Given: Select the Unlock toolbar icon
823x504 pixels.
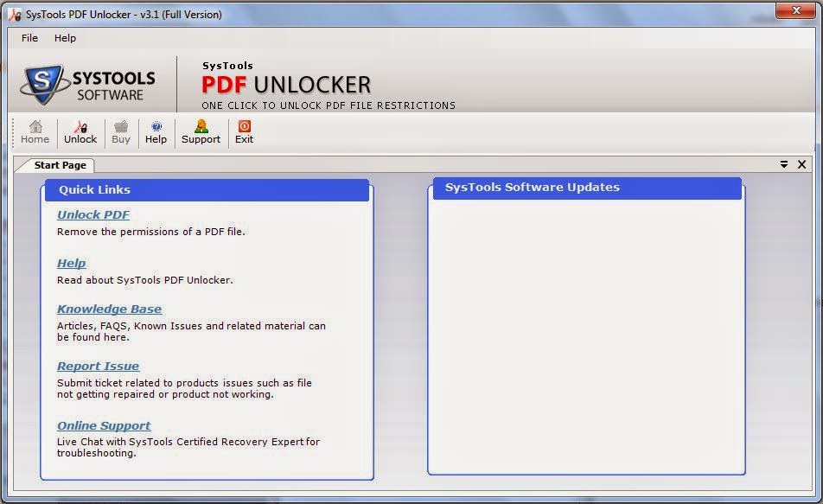Looking at the screenshot, I should [80, 132].
